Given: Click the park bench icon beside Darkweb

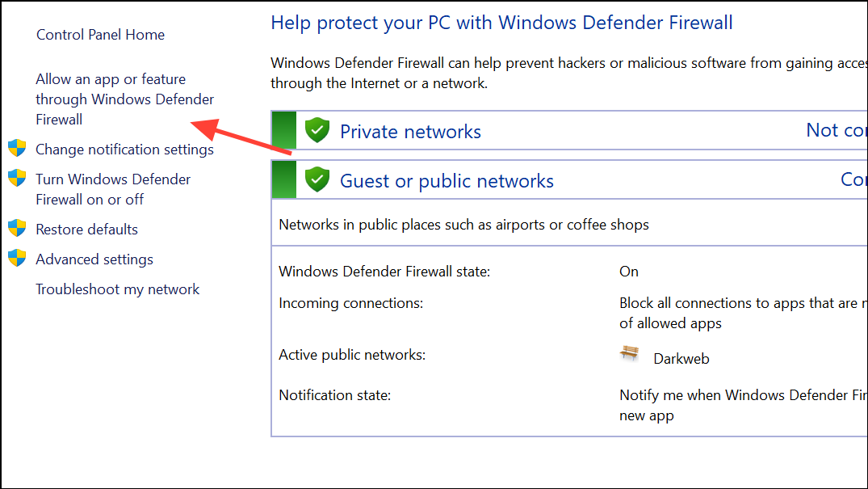Looking at the screenshot, I should coord(630,353).
